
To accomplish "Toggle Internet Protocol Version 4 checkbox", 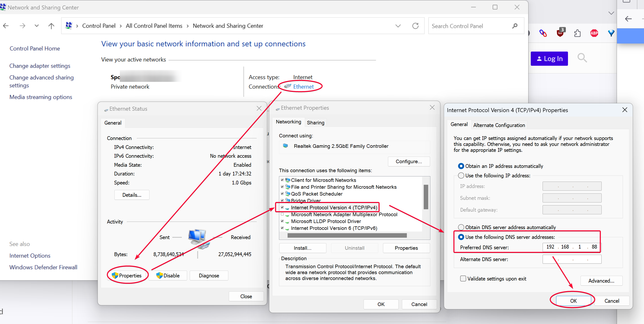I will (x=282, y=207).
